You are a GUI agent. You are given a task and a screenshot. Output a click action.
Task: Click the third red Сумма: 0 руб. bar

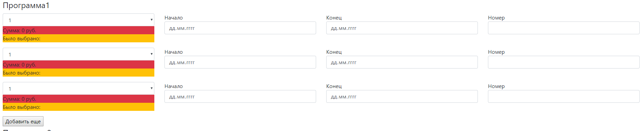point(79,99)
